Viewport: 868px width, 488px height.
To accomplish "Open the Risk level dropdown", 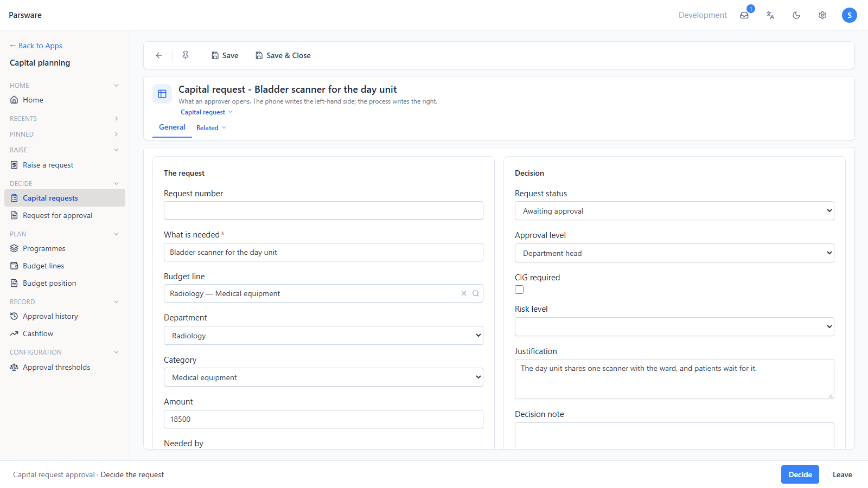I will [674, 327].
